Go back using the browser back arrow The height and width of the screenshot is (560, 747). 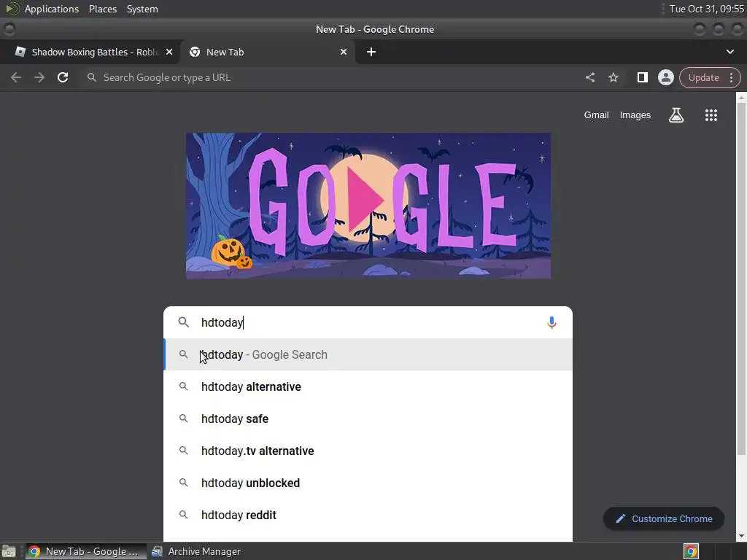(x=16, y=77)
